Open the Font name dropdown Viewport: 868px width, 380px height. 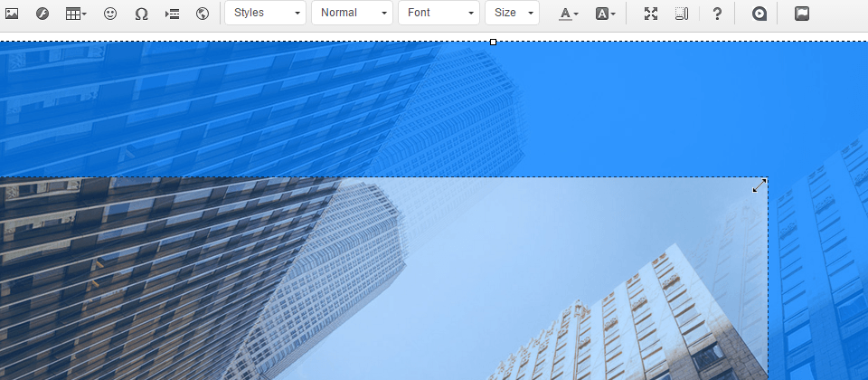click(x=439, y=14)
